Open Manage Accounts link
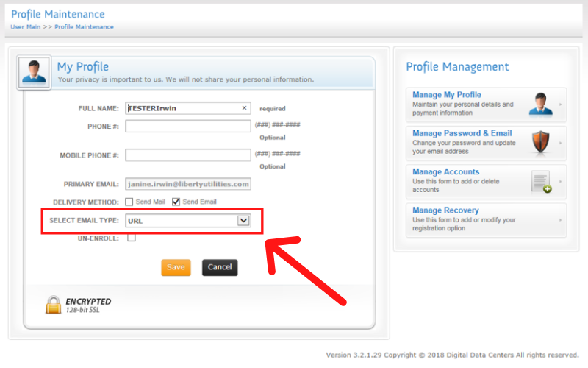The image size is (588, 368). coord(446,171)
